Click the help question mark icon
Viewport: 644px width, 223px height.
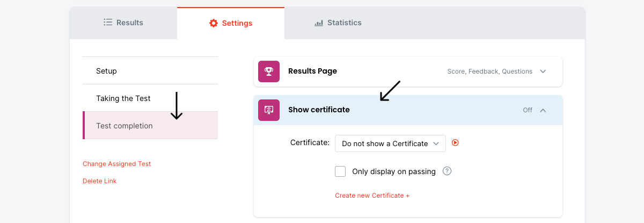click(447, 171)
